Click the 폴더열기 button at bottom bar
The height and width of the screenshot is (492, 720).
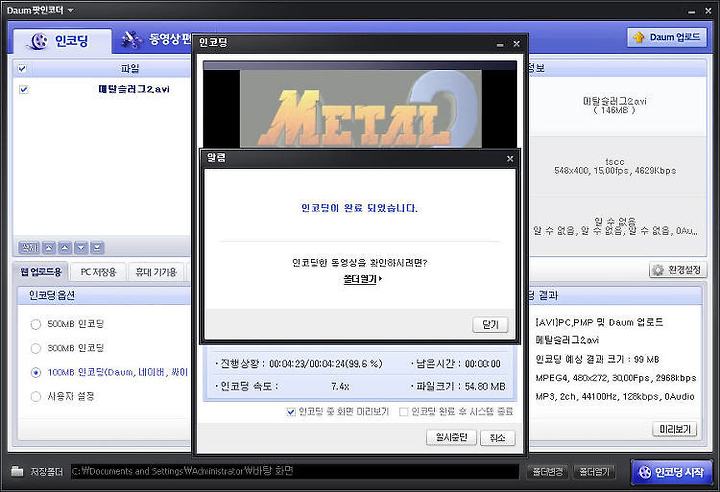coord(594,471)
